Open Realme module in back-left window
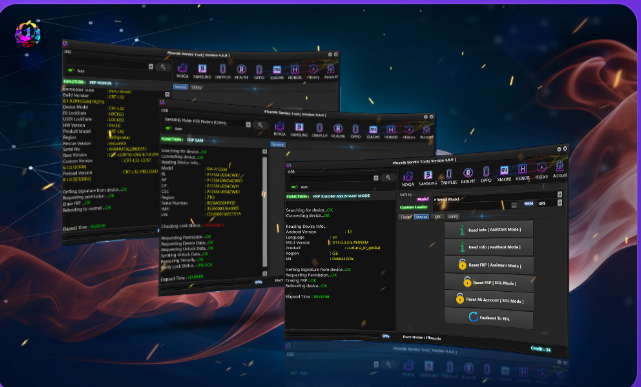Viewport: 641px width, 387px height. pyautogui.click(x=241, y=72)
